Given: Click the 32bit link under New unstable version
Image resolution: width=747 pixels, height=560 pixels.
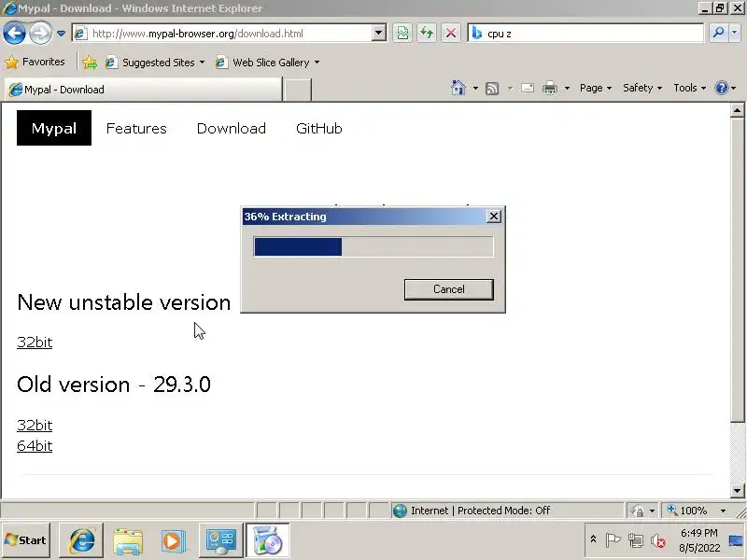Looking at the screenshot, I should click(35, 343).
